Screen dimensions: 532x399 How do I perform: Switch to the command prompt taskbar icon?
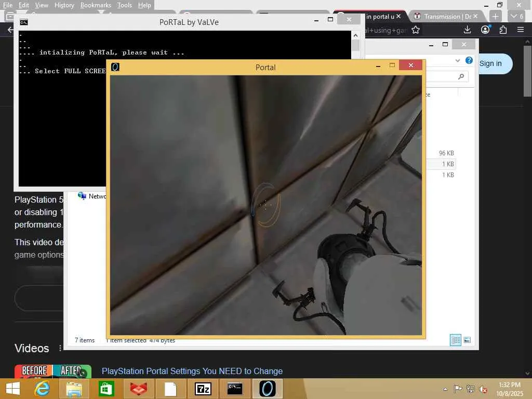[x=235, y=389]
